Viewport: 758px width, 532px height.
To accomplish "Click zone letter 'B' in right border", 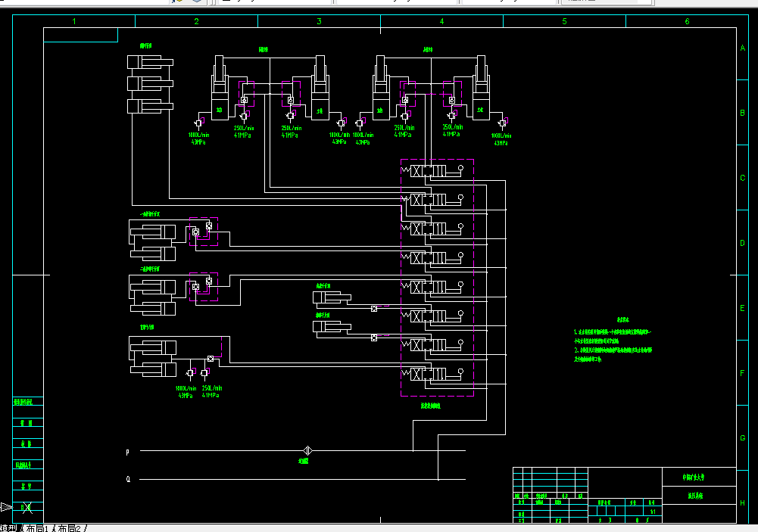I will (x=743, y=113).
